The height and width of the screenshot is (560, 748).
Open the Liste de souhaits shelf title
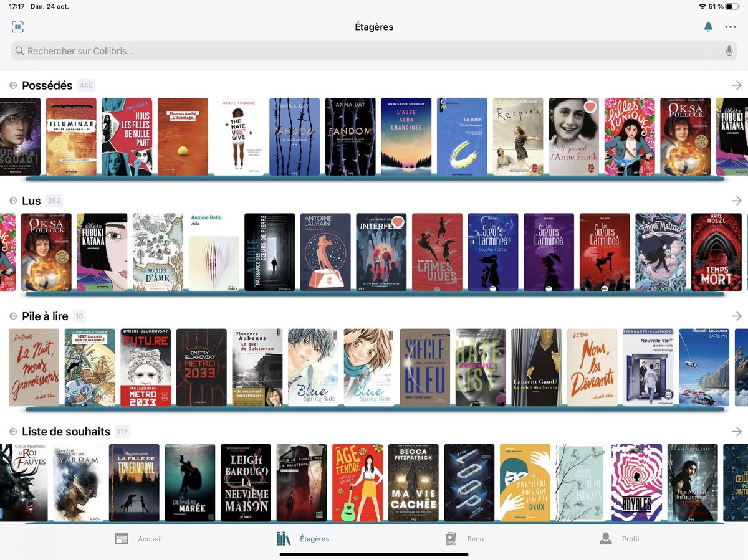(66, 432)
